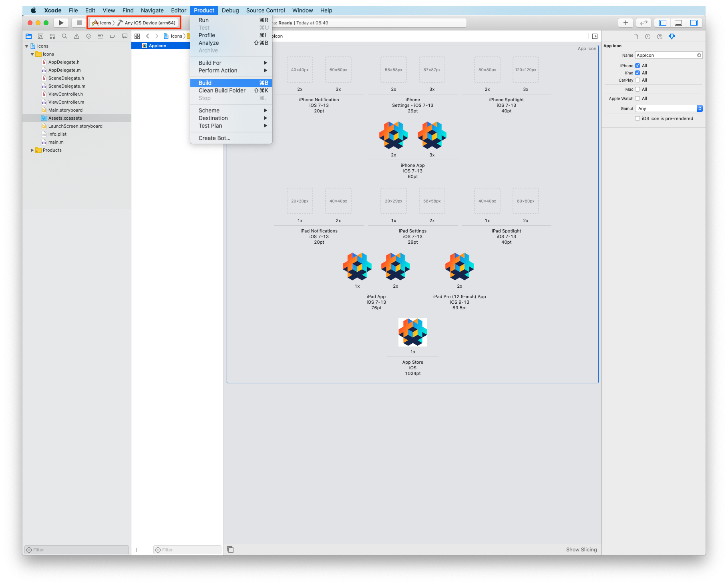Open the Issue navigator warning icon
This screenshot has width=728, height=585.
click(x=76, y=36)
